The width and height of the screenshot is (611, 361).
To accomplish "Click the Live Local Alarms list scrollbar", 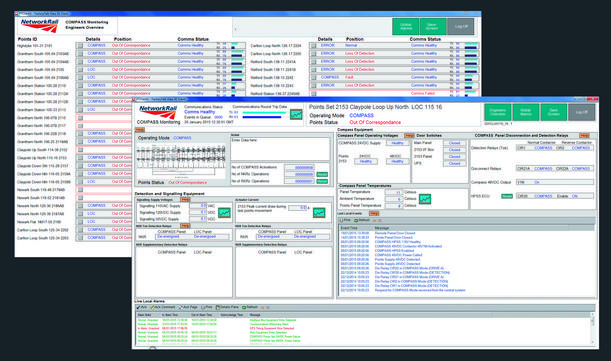I will pos(593,328).
